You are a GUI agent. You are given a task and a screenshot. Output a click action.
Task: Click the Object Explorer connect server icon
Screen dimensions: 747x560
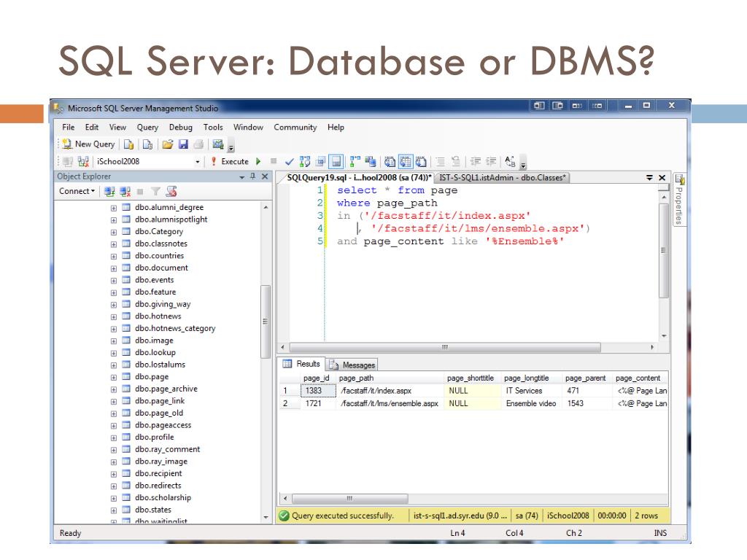point(109,192)
